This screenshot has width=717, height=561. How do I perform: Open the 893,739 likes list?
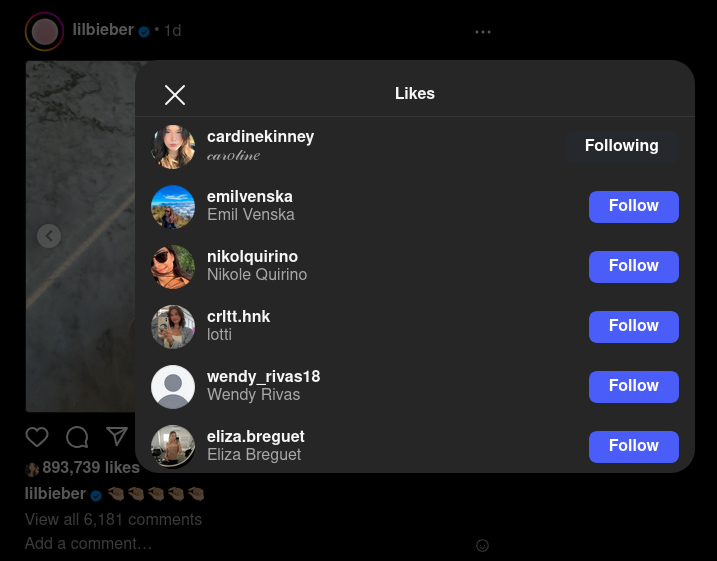coord(91,467)
